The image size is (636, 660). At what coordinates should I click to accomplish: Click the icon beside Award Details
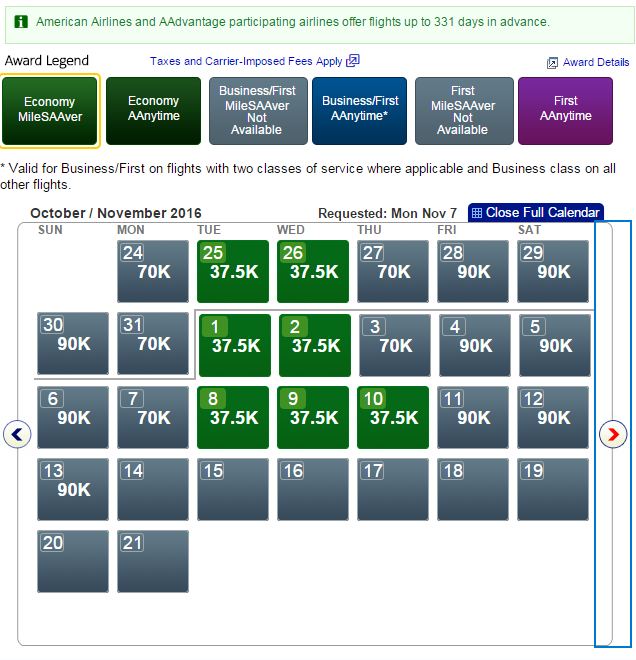[x=552, y=63]
